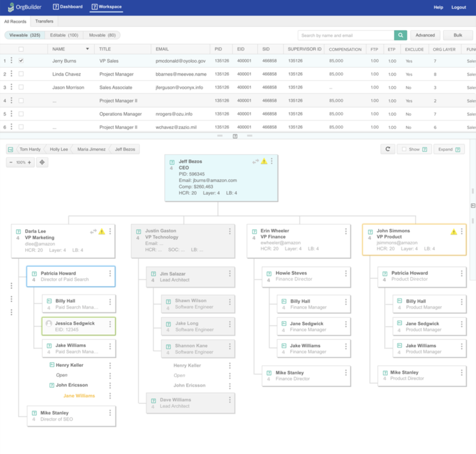Click the search by name and email field
Image resolution: width=476 pixels, height=454 pixels.
(x=346, y=35)
